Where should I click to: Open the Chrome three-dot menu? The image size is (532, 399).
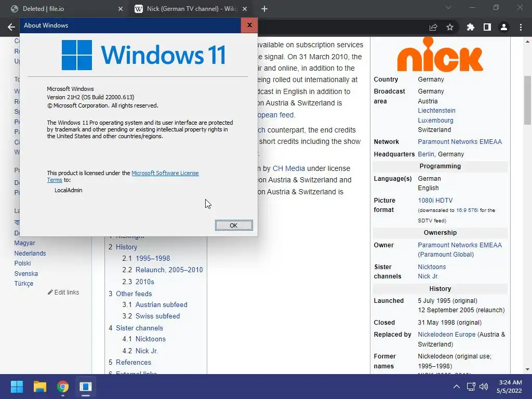(x=521, y=27)
